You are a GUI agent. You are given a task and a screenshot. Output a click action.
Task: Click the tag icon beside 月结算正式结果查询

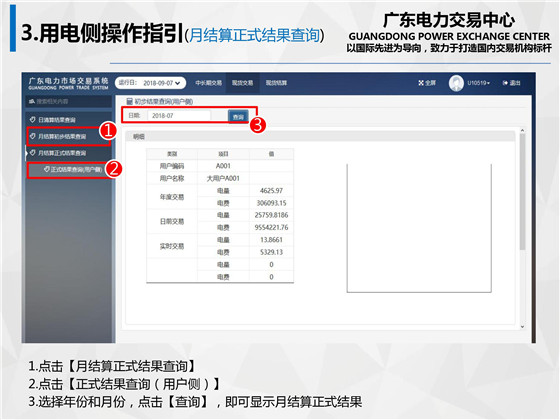coord(32,152)
